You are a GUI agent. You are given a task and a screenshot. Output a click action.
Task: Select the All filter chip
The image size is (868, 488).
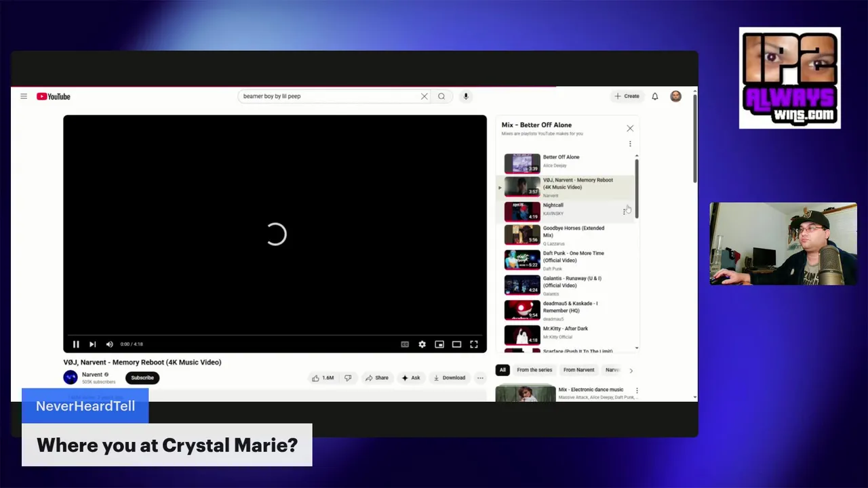[502, 370]
